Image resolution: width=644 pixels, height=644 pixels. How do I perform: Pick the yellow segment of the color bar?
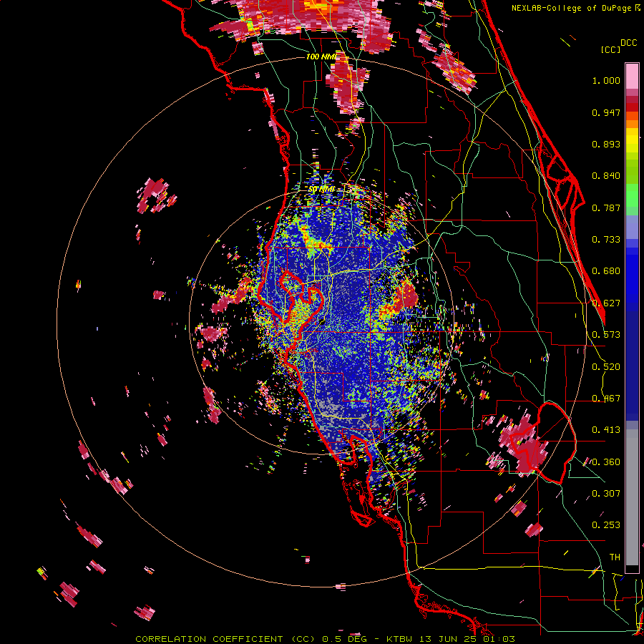click(632, 140)
